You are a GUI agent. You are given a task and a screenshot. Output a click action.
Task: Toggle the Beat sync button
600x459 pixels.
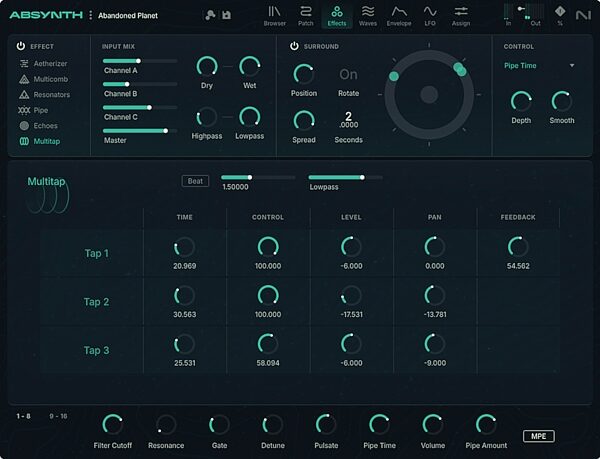195,181
